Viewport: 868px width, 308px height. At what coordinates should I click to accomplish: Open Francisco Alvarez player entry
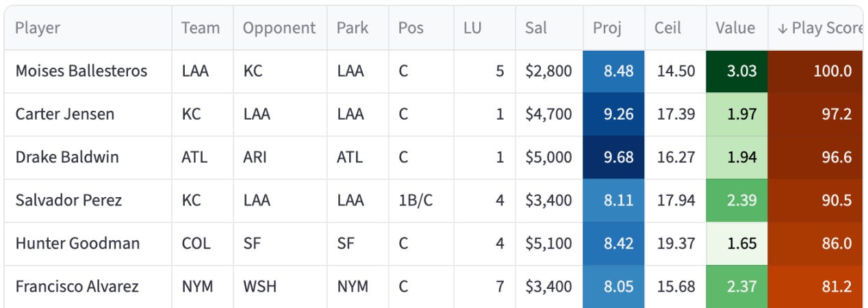pos(77,286)
